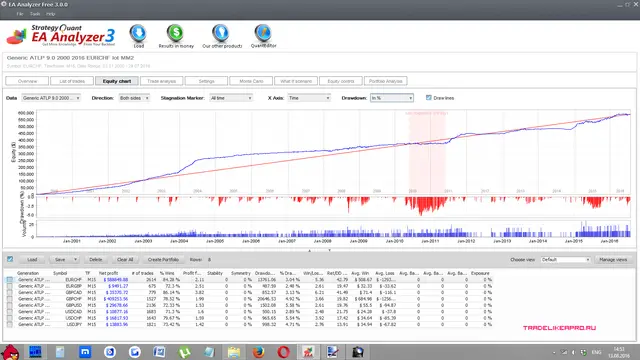Open the Trade analysis tab
Viewport: 640px width, 360px height.
pos(162,81)
